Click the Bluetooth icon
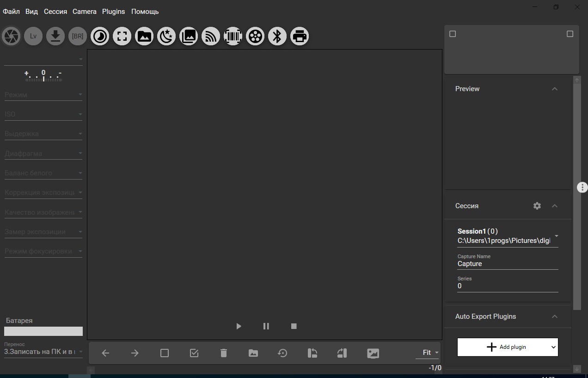 pos(277,36)
